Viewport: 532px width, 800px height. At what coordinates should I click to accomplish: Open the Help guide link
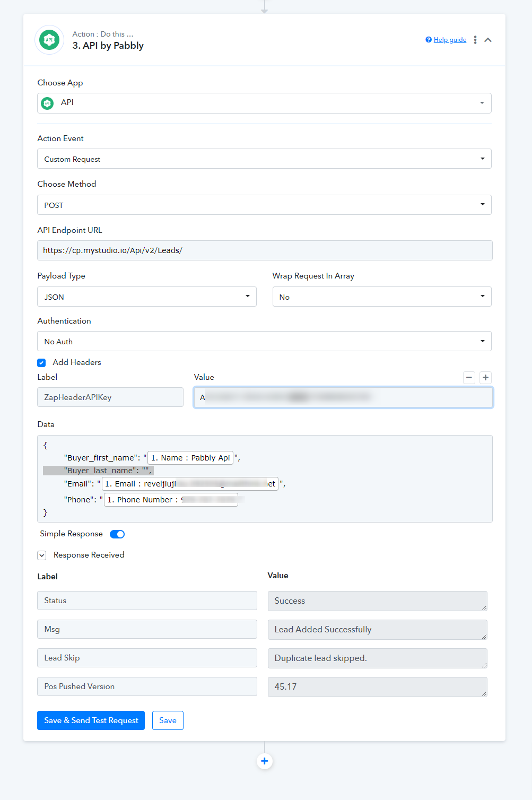450,40
